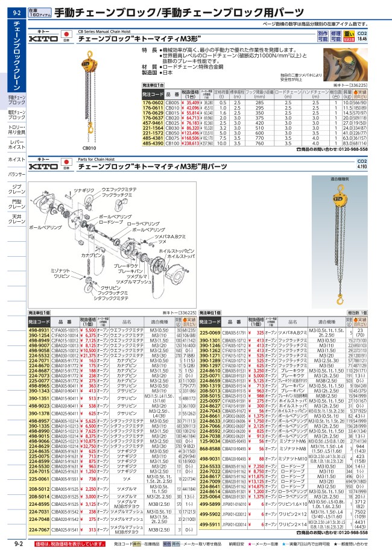
Task: Select order code 499-5911 for ワリピン2×14
Action: 210,524
